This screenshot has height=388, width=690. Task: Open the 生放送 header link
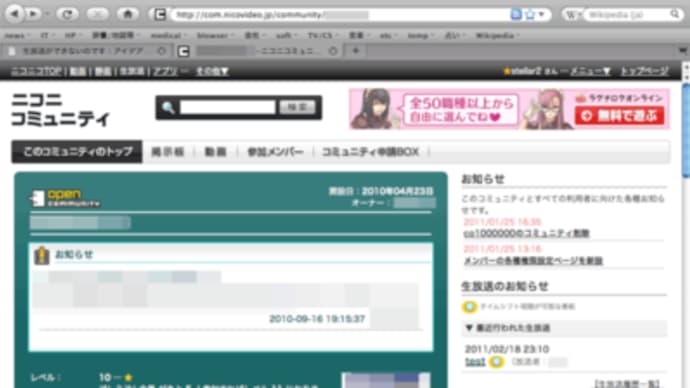coord(132,71)
